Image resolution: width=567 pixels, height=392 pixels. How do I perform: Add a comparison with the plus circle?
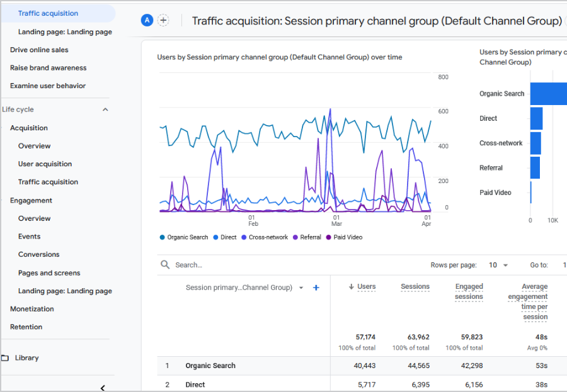163,20
